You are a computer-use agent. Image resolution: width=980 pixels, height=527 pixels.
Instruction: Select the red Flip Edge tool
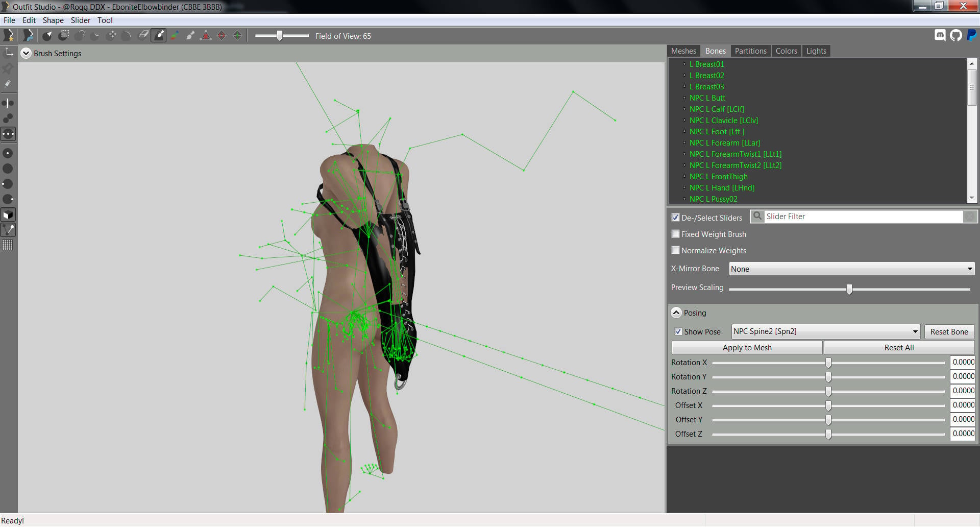(x=222, y=36)
